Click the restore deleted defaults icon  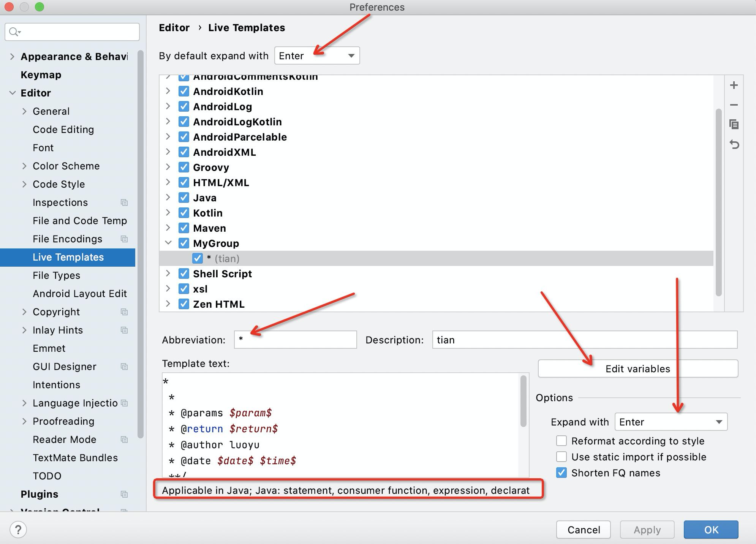click(x=734, y=144)
